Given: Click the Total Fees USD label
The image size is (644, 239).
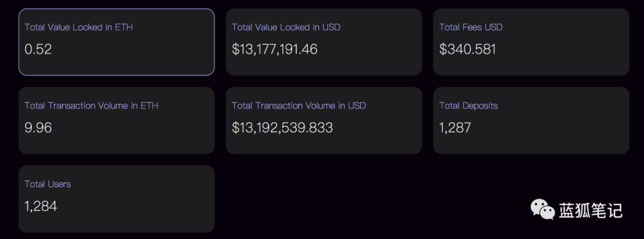Looking at the screenshot, I should point(471,27).
